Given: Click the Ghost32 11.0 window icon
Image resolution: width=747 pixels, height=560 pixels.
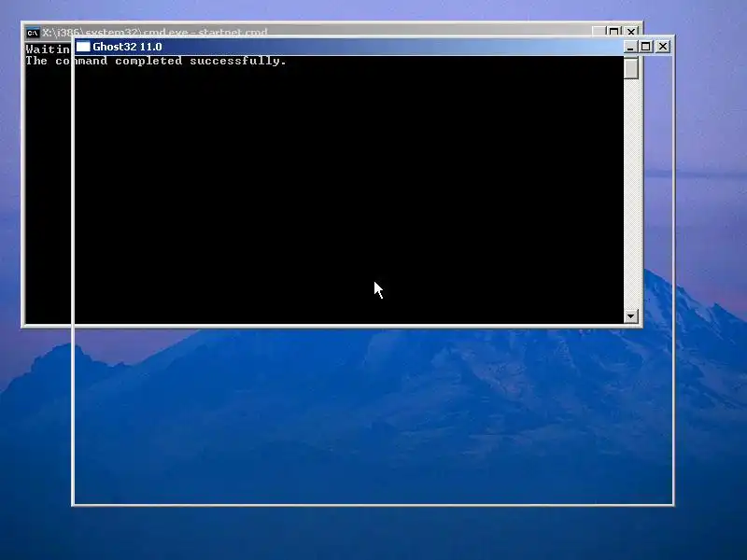Looking at the screenshot, I should coord(83,47).
